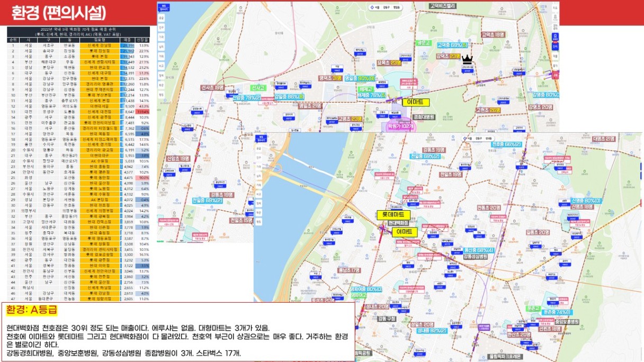The width and height of the screenshot is (644, 362).
Task: Click the 명일중 90%(9) school label
Action: pos(359,78)
